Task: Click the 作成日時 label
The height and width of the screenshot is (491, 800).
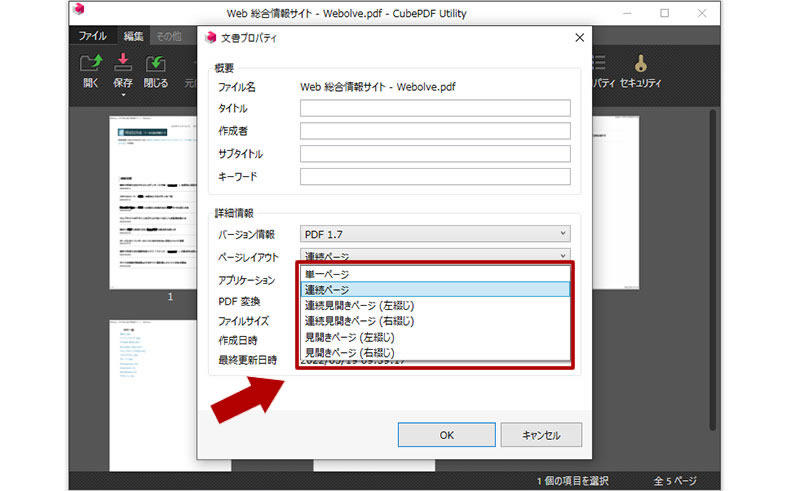Action: 238,340
